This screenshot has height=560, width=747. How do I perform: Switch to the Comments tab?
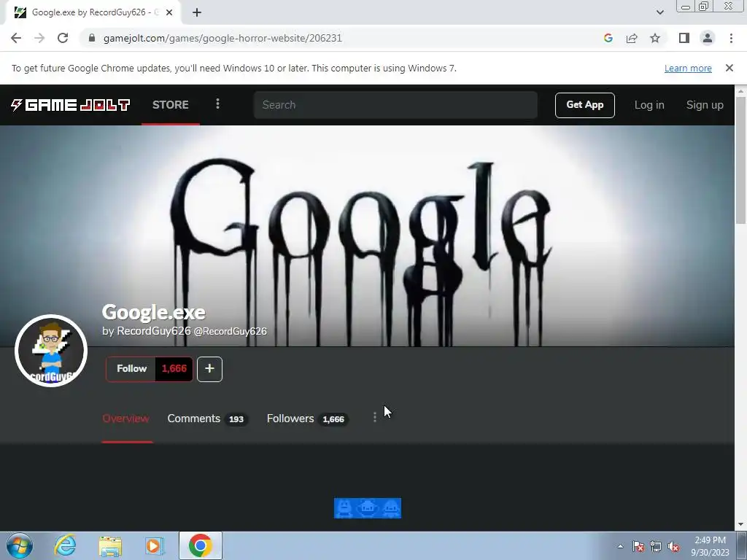point(206,419)
